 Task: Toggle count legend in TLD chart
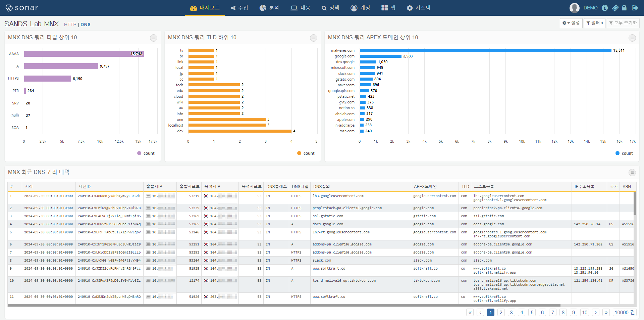click(x=306, y=153)
